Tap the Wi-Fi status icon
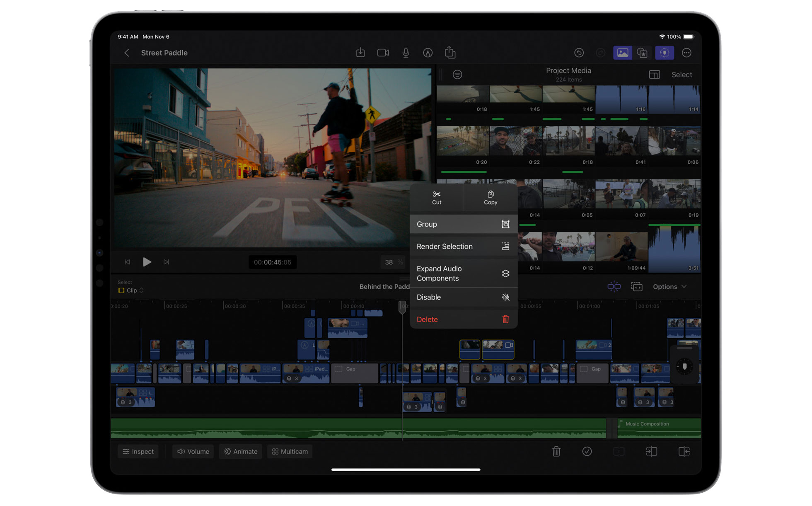Image resolution: width=812 pixels, height=506 pixels. tap(662, 37)
